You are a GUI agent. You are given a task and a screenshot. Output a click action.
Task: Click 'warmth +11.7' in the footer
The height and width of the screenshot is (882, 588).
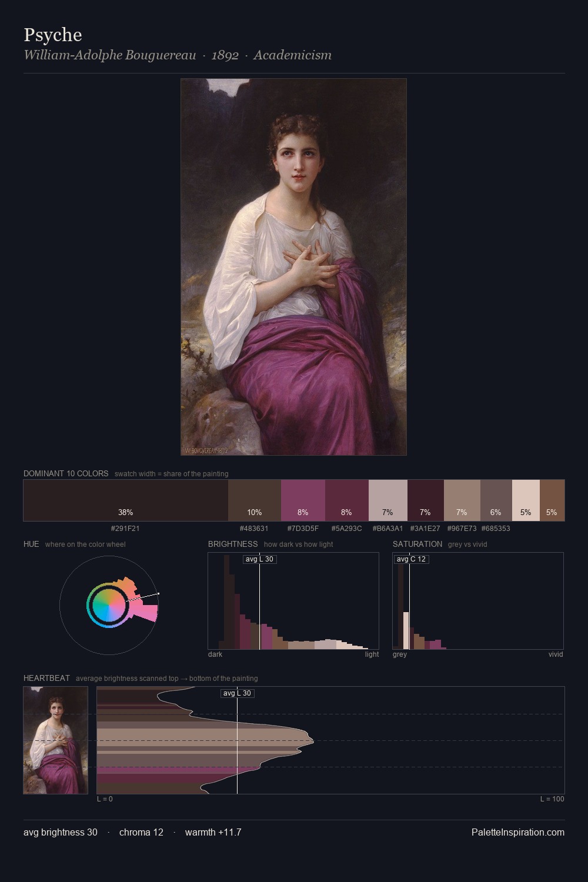click(213, 832)
